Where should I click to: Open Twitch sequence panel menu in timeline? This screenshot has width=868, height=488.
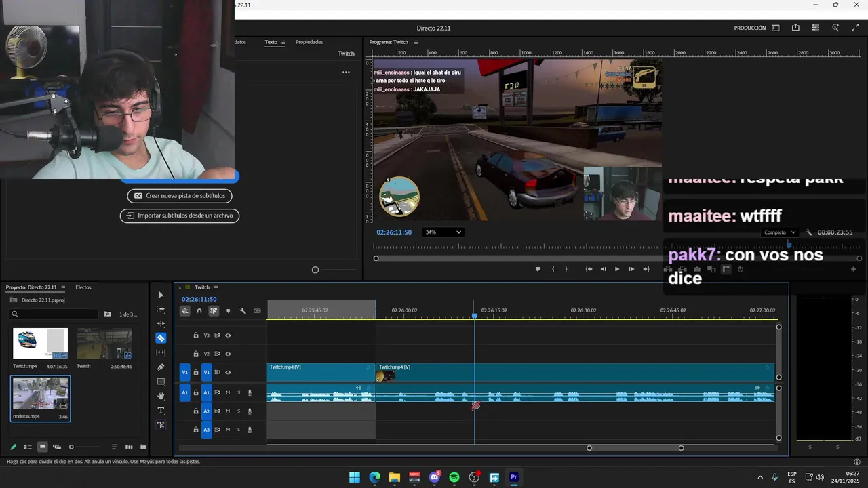[216, 287]
